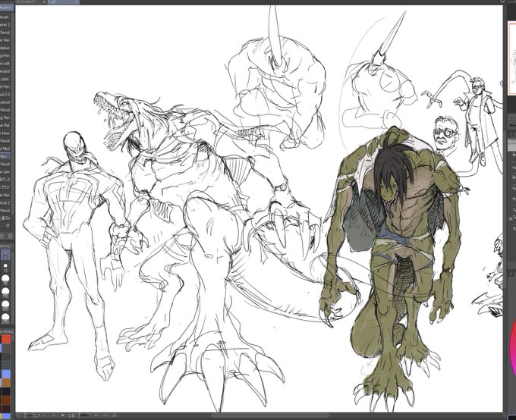The image size is (516, 420).
Task: Delete the sub tool with trash icon
Action: click(10, 236)
